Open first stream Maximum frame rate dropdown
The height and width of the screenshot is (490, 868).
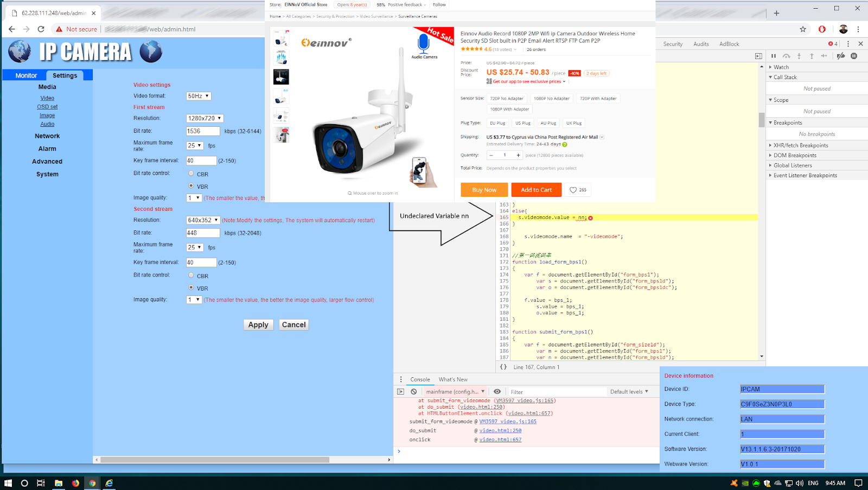pos(195,146)
